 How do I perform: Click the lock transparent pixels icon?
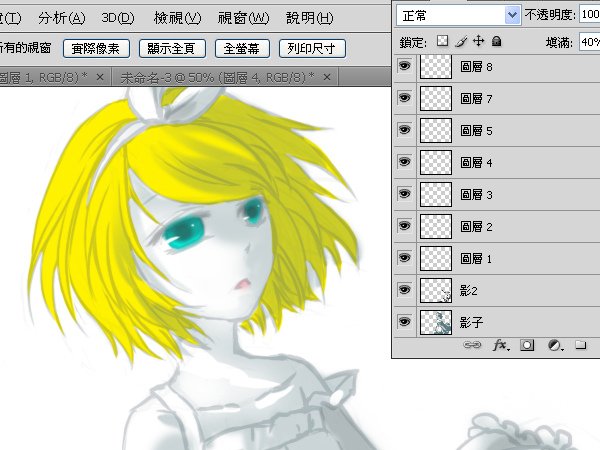(442, 41)
